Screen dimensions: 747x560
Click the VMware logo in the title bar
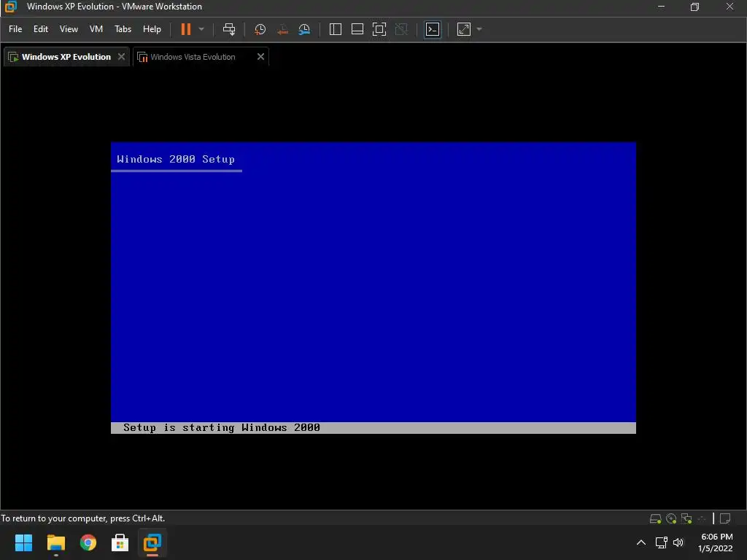[10, 7]
